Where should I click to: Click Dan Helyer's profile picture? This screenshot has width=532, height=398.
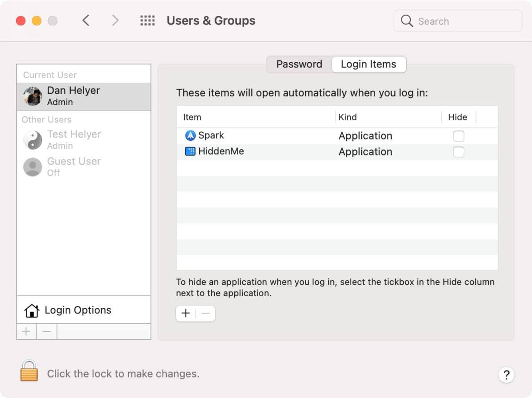click(x=33, y=96)
